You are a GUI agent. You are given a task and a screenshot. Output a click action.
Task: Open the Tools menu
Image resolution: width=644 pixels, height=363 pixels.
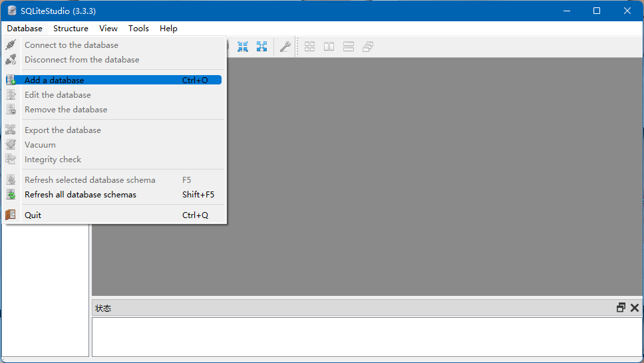coord(138,29)
